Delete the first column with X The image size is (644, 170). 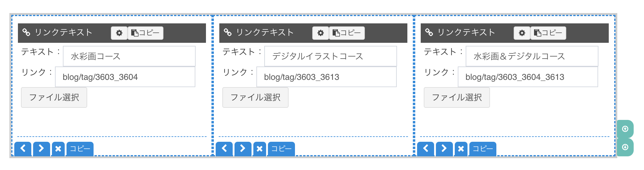pyautogui.click(x=58, y=149)
